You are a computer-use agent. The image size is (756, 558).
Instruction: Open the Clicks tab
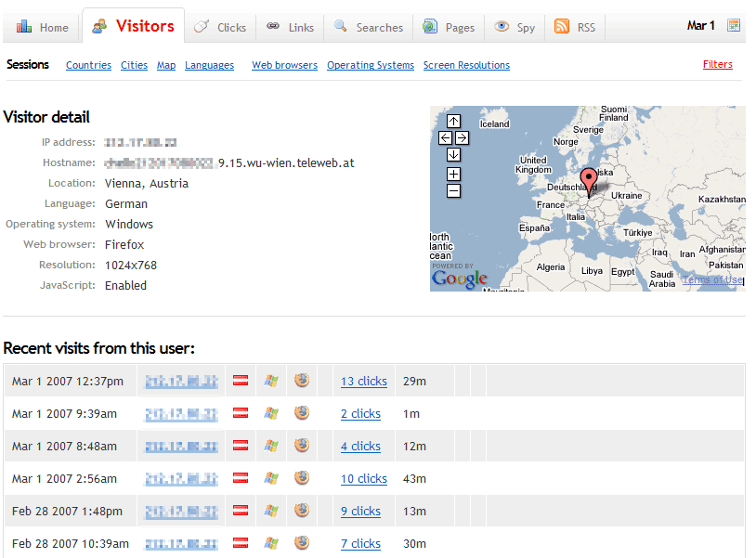(221, 27)
